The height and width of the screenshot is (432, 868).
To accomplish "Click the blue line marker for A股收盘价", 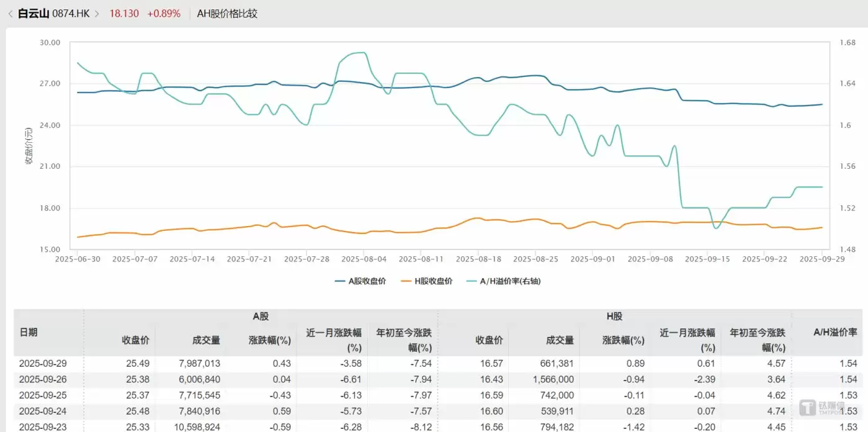I will [340, 281].
